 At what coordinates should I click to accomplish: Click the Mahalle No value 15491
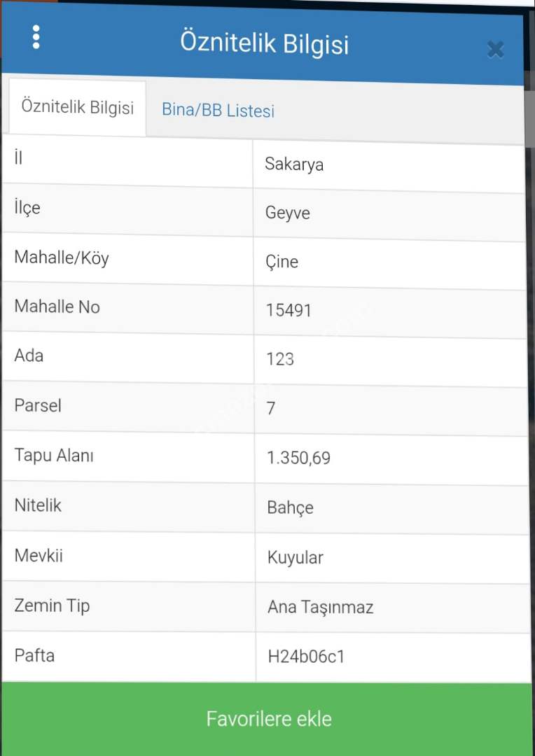288,310
